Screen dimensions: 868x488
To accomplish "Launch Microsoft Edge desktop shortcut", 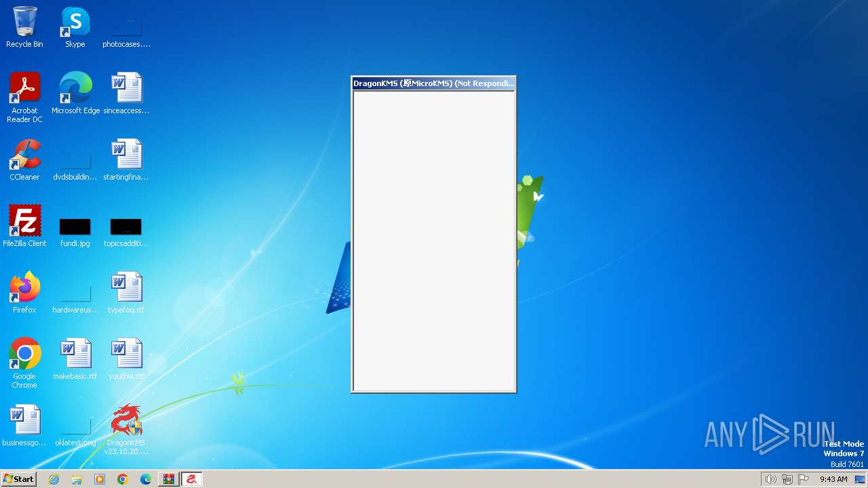I will (x=75, y=94).
